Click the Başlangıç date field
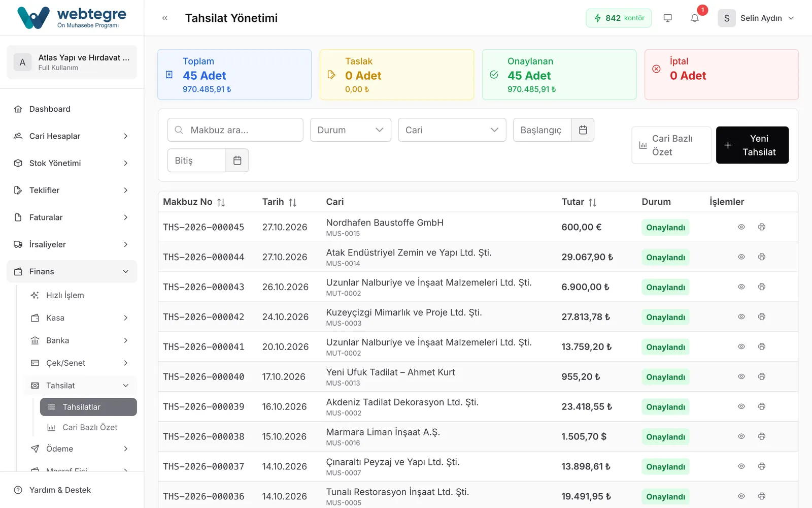This screenshot has height=508, width=812. [543, 130]
